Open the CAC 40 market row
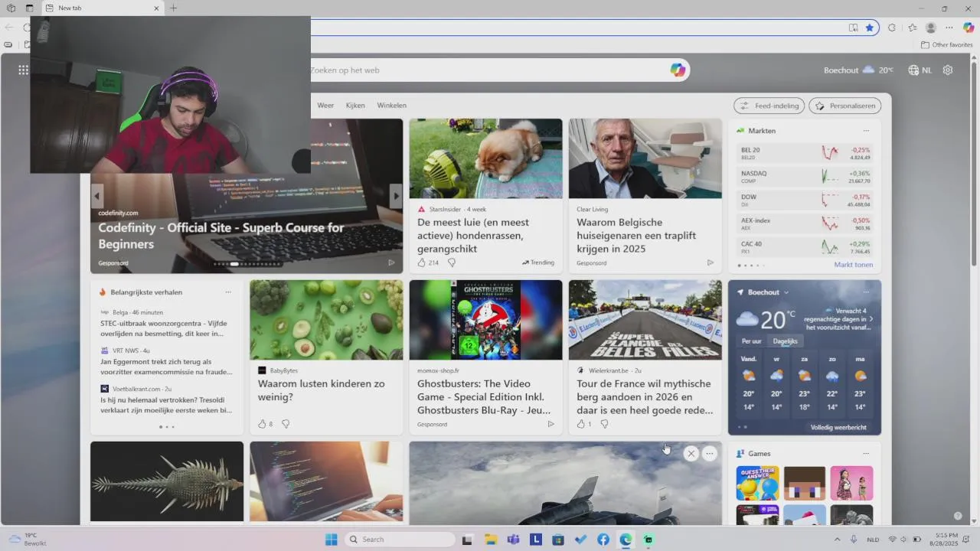The width and height of the screenshot is (980, 551). 805,247
